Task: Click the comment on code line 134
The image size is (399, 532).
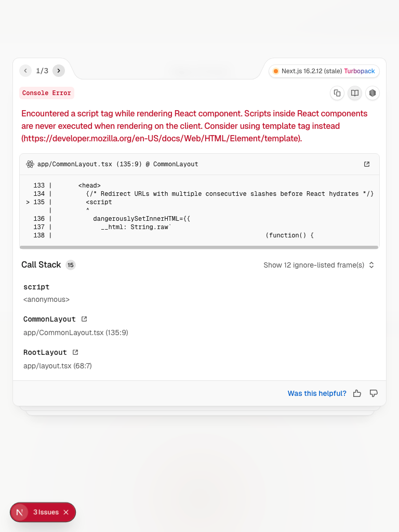Action: 230,194
